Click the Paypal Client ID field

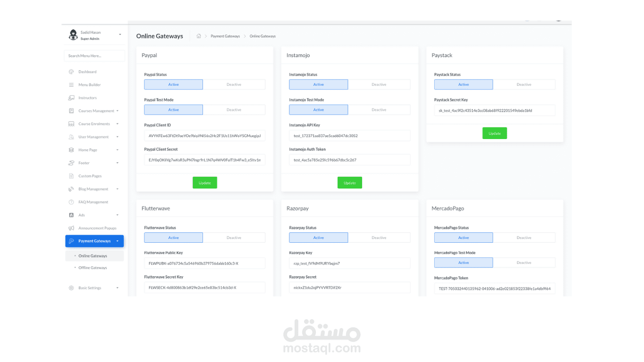click(205, 136)
